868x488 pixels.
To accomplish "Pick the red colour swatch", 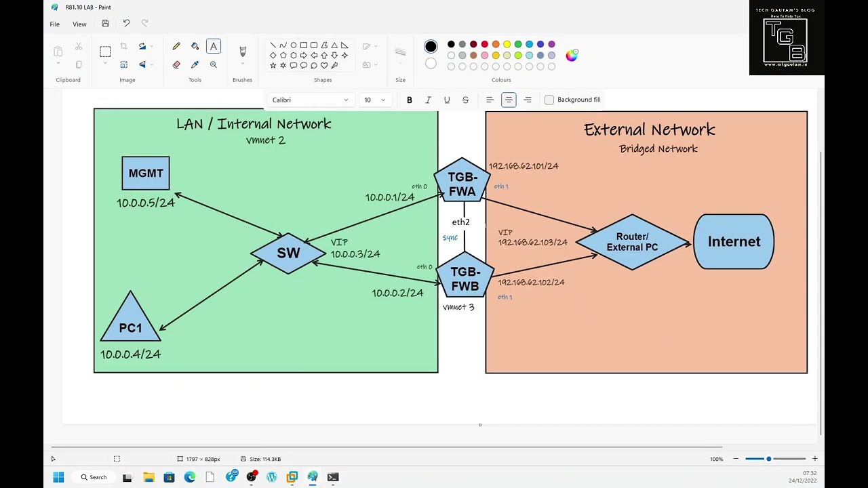I will 484,44.
